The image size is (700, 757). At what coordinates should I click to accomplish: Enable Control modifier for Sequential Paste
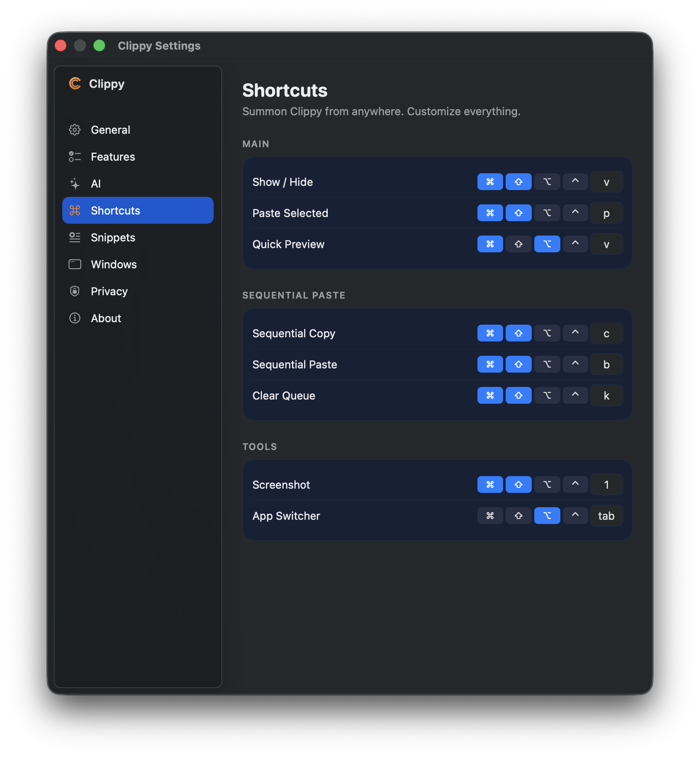[x=575, y=365]
